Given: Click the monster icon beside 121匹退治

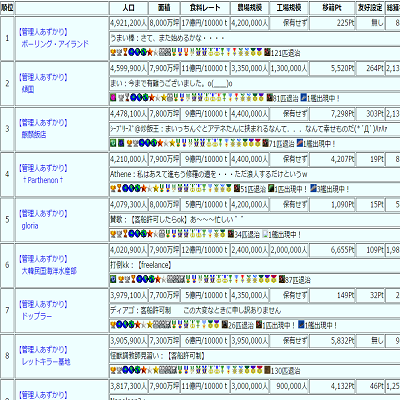Looking at the screenshot, I should (267, 53).
